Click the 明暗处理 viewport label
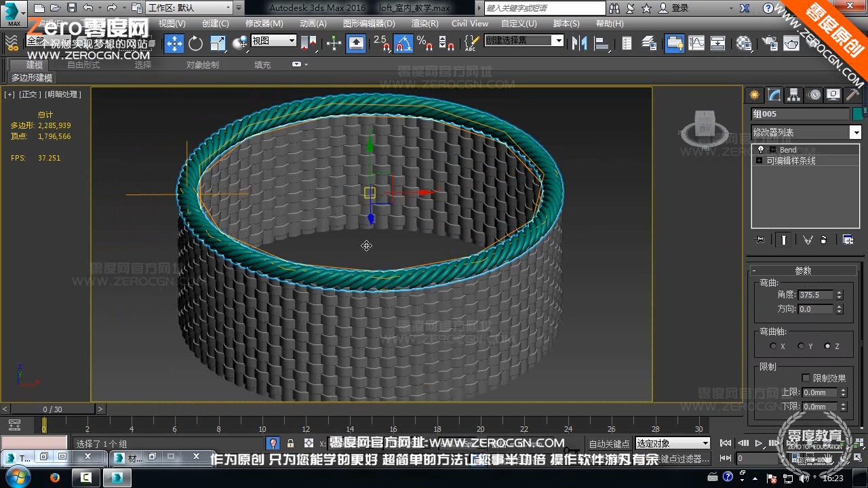Image resolution: width=868 pixels, height=488 pixels. pyautogui.click(x=64, y=94)
